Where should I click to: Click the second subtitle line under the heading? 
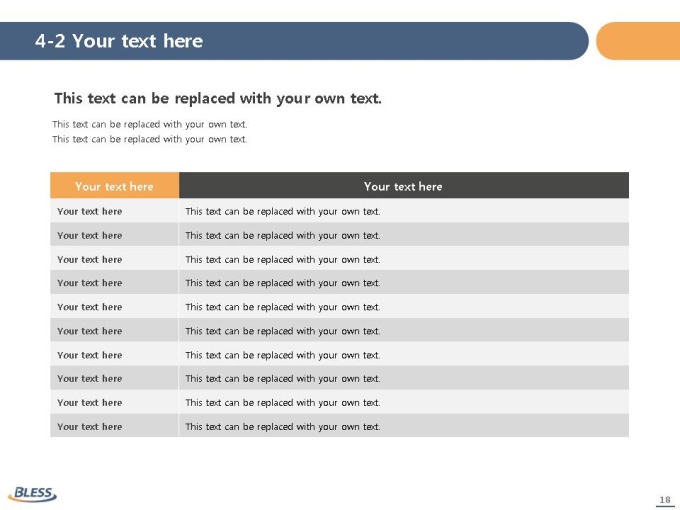150,139
